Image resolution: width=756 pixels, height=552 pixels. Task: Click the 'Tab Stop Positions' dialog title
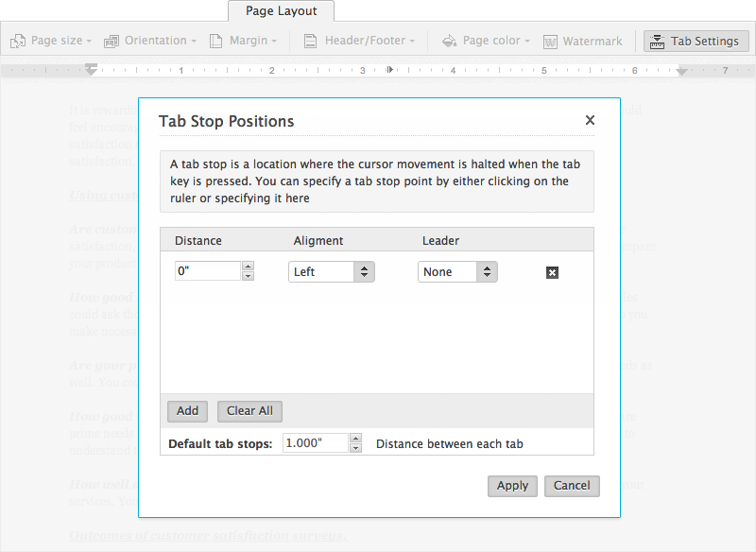coord(226,121)
